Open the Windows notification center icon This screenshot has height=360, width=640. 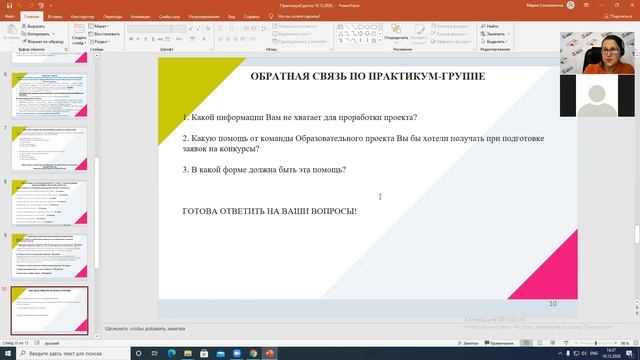[x=629, y=353]
